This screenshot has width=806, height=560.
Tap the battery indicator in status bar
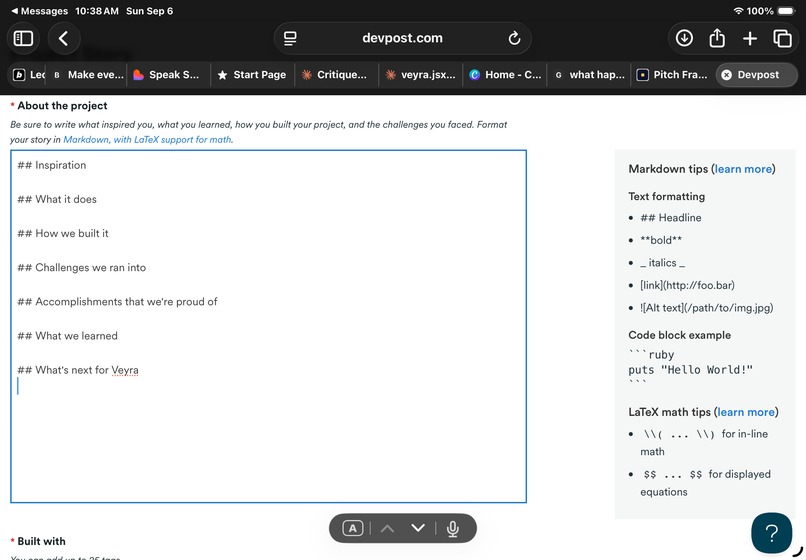[787, 11]
